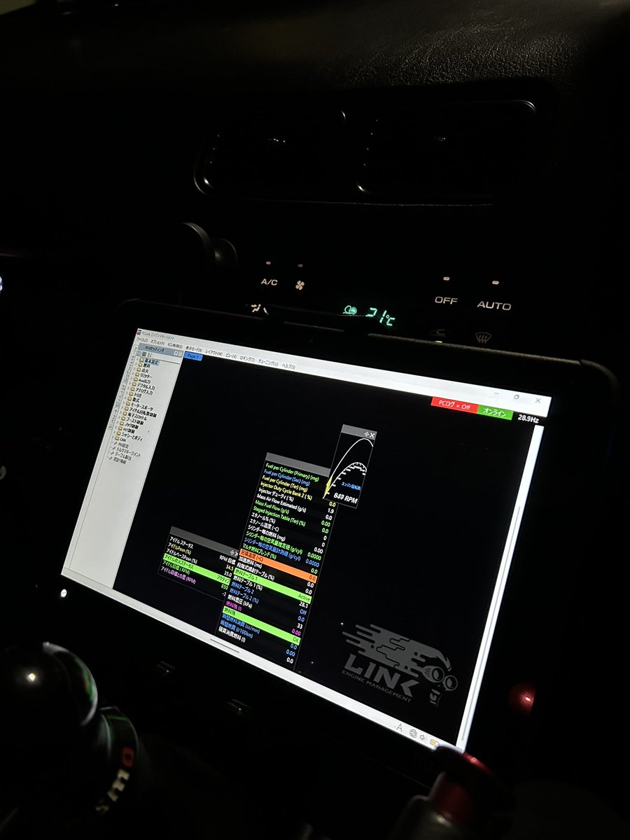Switch to the Page 1 tab
This screenshot has width=630, height=840.
point(193,356)
